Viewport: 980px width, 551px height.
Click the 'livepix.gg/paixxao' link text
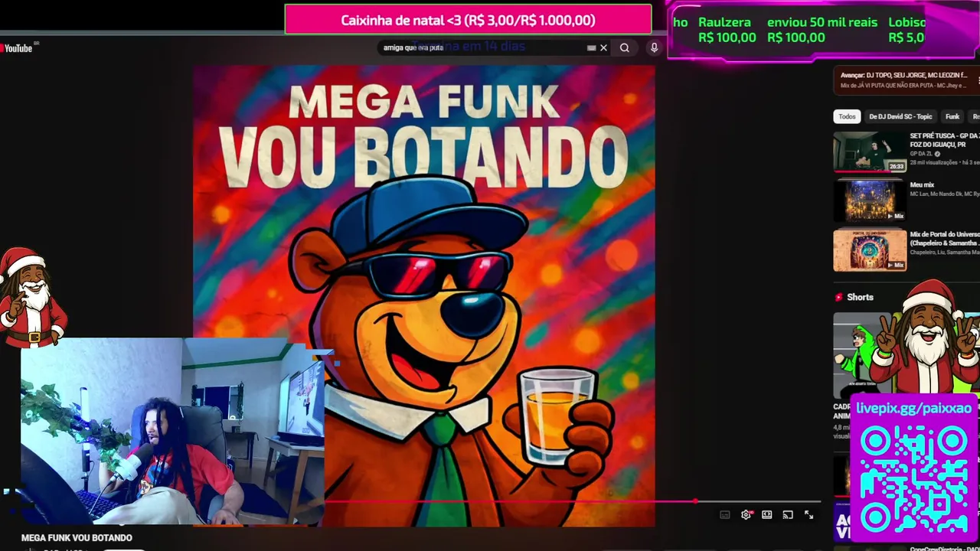(x=913, y=409)
